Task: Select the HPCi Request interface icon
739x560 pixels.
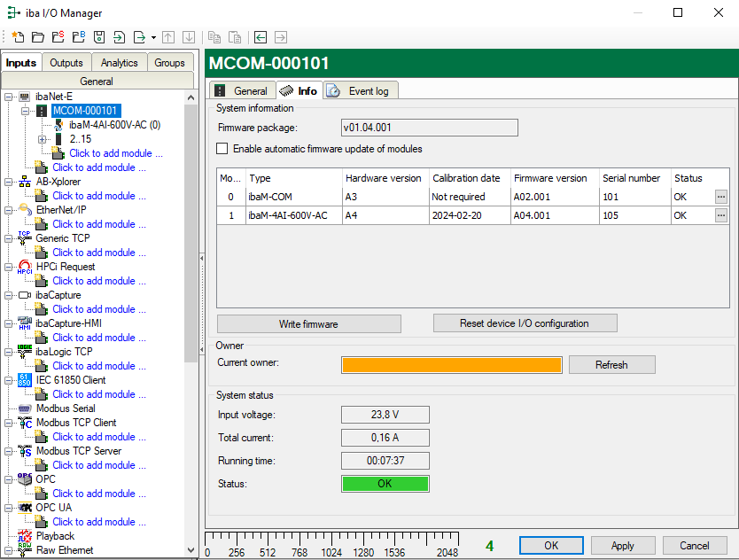Action: (25, 267)
